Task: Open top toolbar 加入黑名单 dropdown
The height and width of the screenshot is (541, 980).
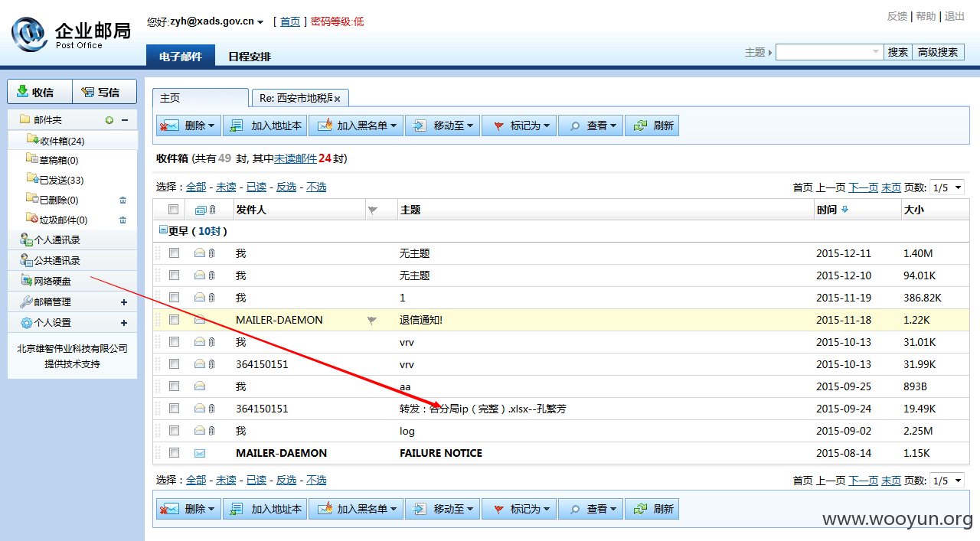Action: (x=356, y=125)
